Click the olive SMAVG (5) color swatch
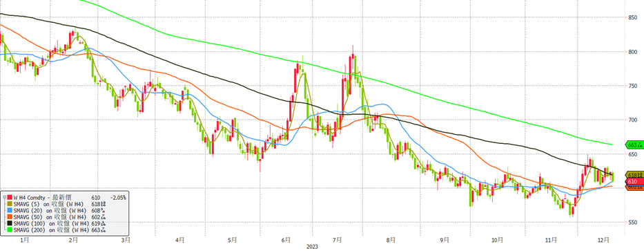The width and height of the screenshot is (644, 251). (x=10, y=204)
